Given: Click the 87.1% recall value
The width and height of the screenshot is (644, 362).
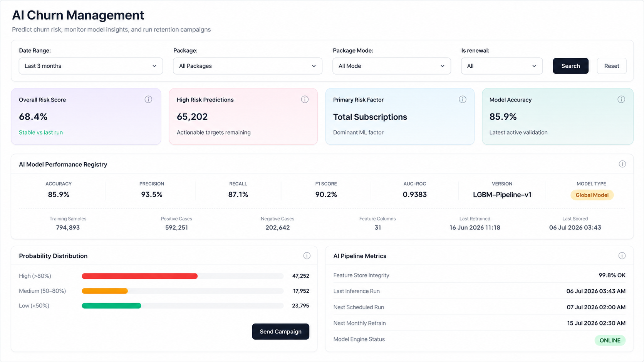Looking at the screenshot, I should [238, 195].
